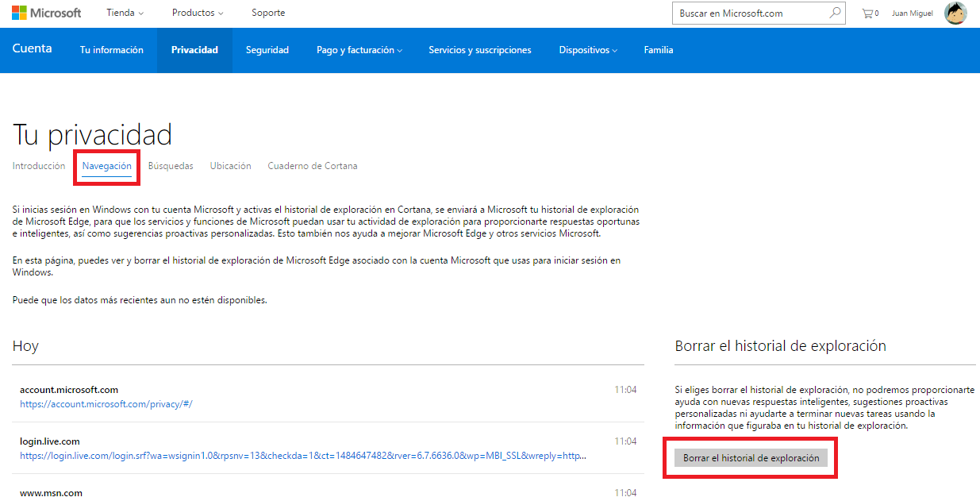980x501 pixels.
Task: Select the account.microsoft.com history entry title
Action: (69, 390)
